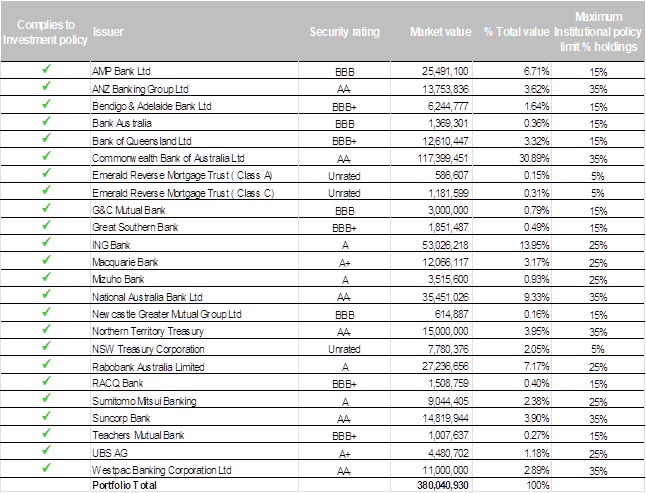
Task: Select the '5%' limit for NSW Treasury Corporation
Action: pos(598,349)
